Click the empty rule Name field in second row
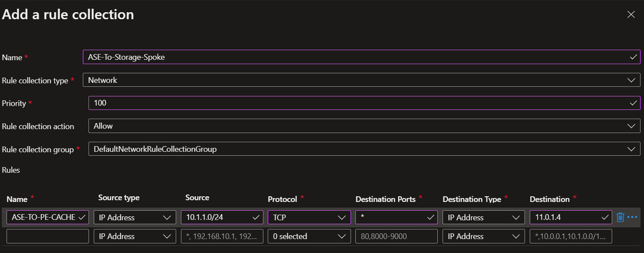 click(x=48, y=236)
